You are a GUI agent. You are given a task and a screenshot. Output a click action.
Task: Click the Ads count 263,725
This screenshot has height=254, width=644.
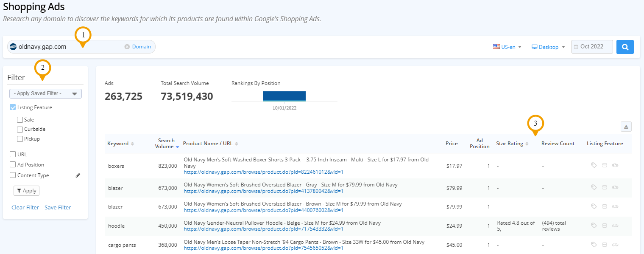coord(123,96)
